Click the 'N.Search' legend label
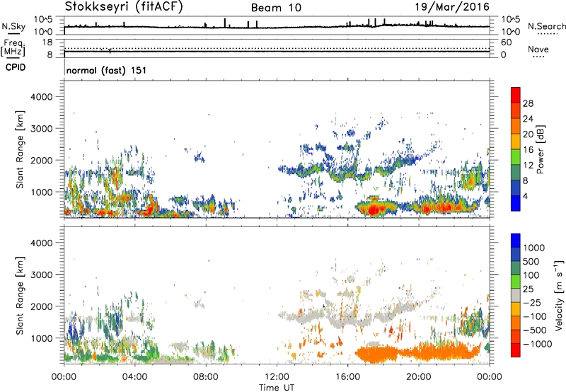The width and height of the screenshot is (566, 392). click(546, 26)
